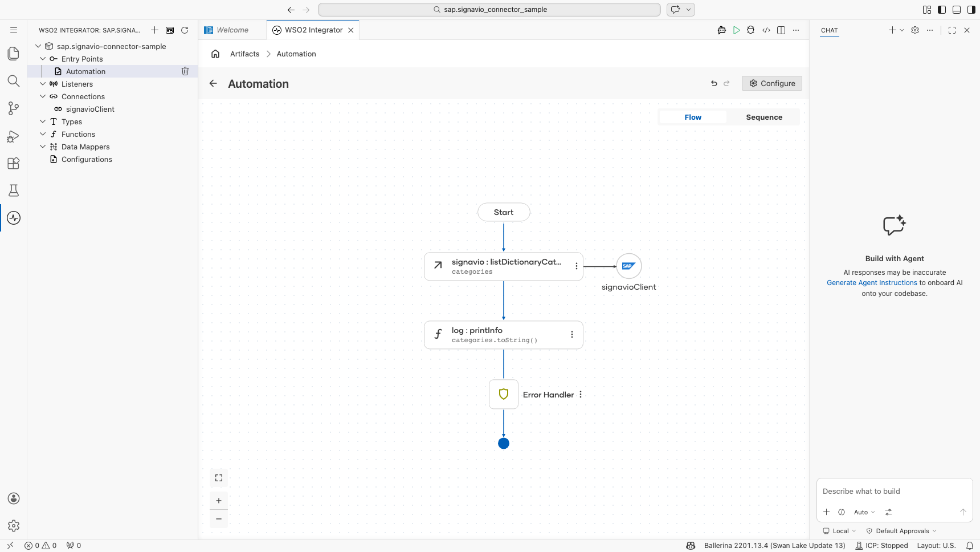
Task: Collapse the Listeners section
Action: (43, 84)
